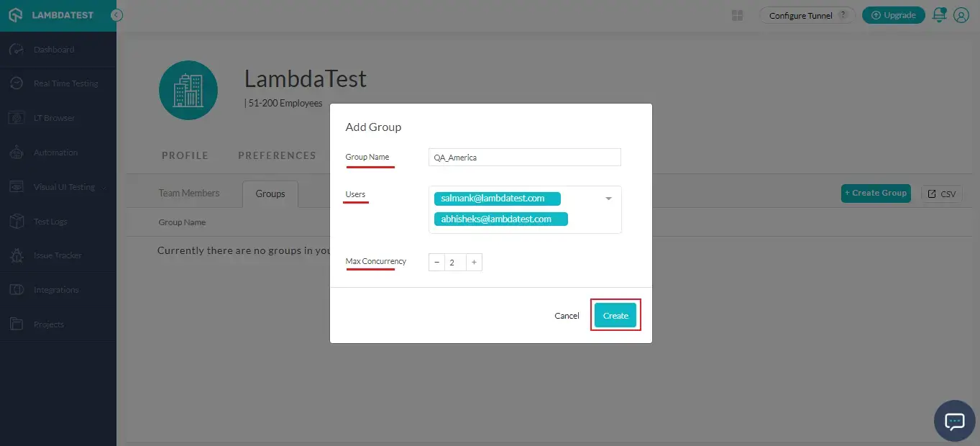Open the chat support bubble
Screen dimensions: 980x446
click(x=954, y=421)
